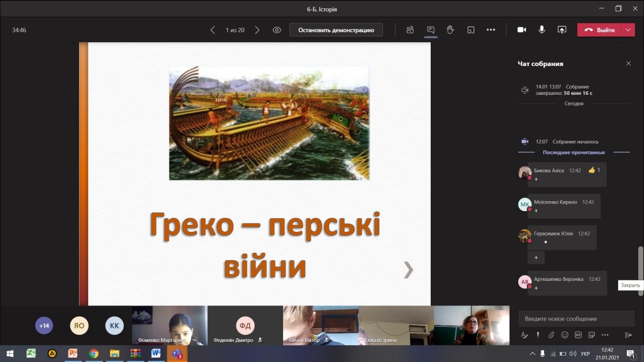Open the text formatting options
The width and height of the screenshot is (644, 362).
(525, 335)
